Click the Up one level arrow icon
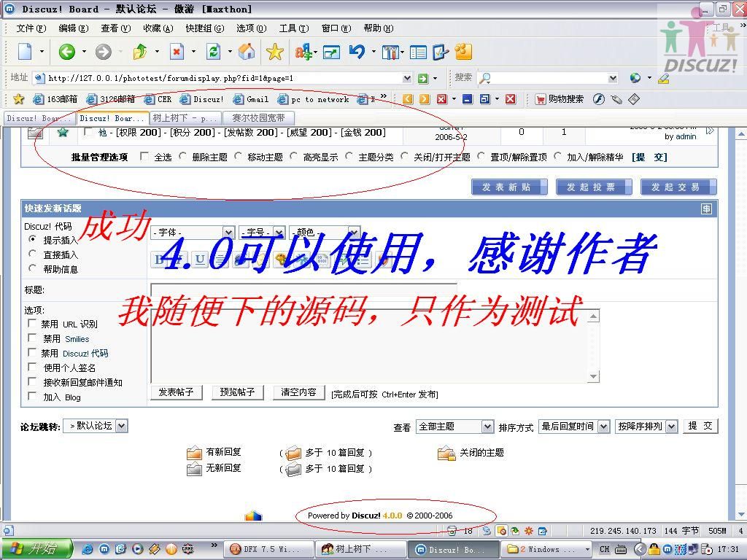 coord(140,52)
